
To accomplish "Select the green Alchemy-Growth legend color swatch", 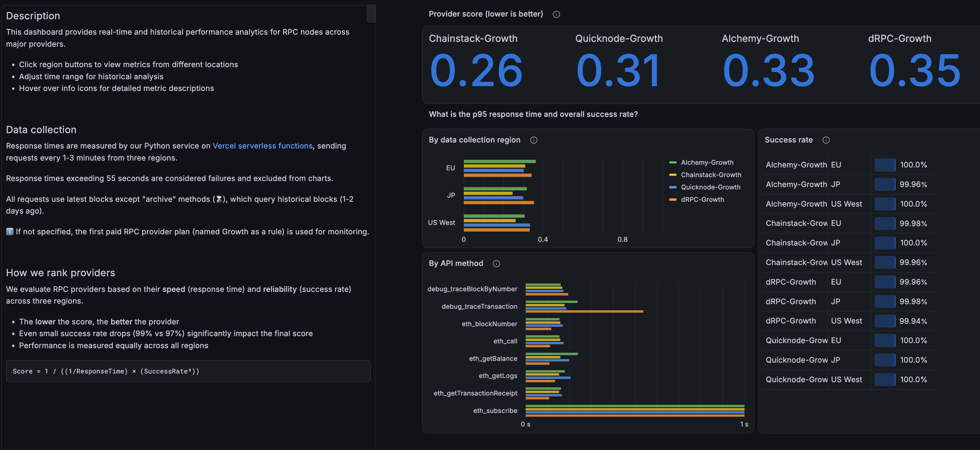I will (x=673, y=162).
